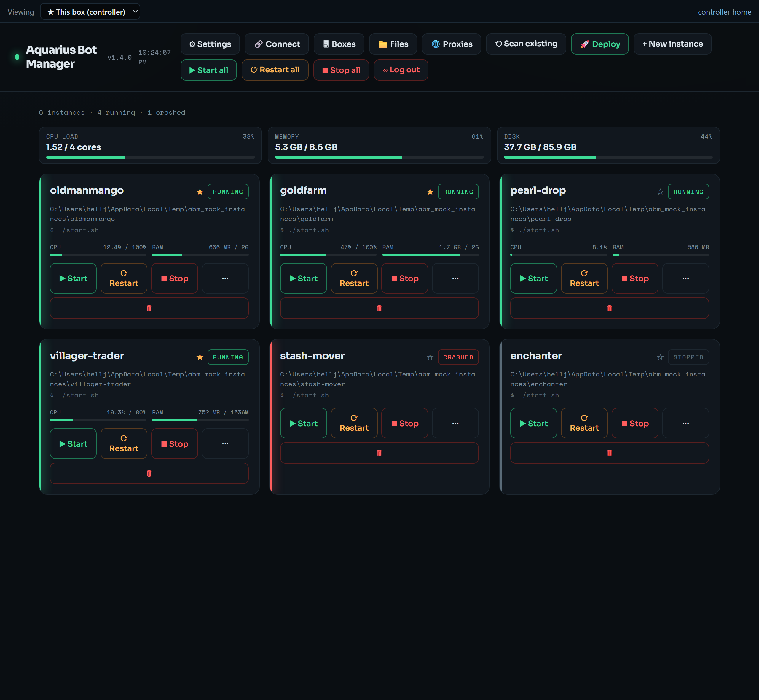This screenshot has width=759, height=700.
Task: Click the goldfarm RAM usage bar
Action: 430,255
